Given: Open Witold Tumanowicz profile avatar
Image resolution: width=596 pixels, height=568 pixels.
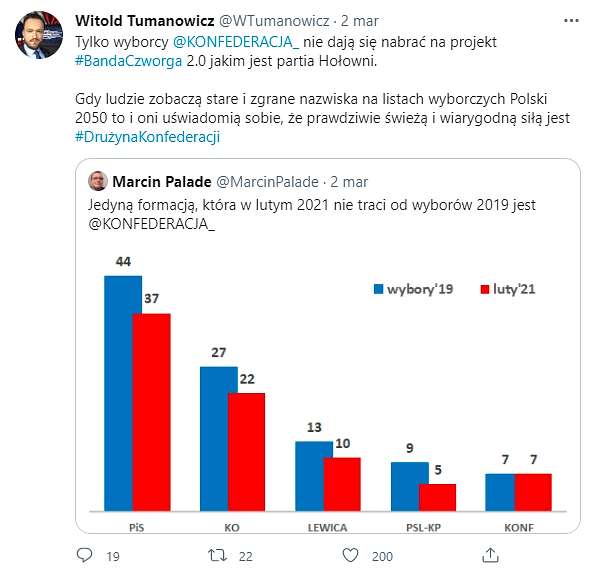Looking at the screenshot, I should point(39,35).
